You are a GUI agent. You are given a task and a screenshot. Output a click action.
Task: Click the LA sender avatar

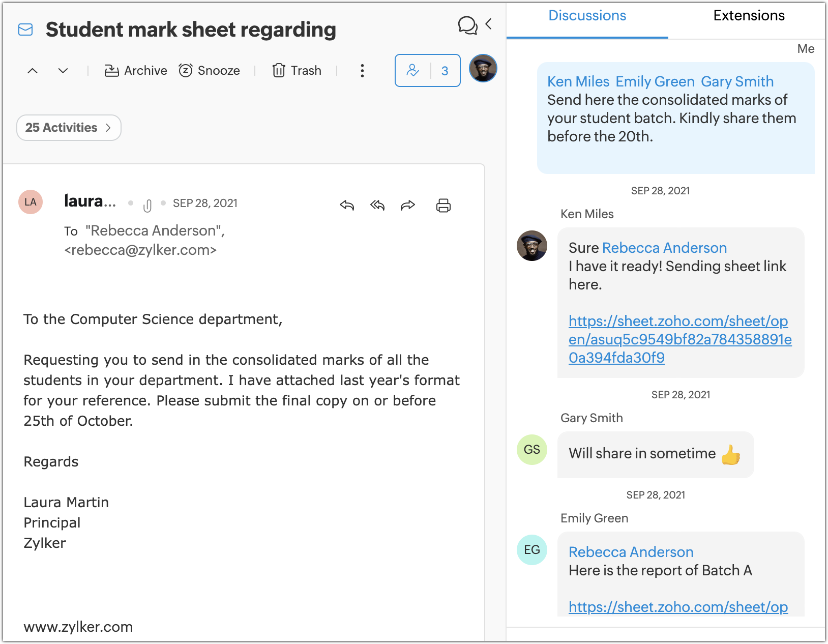31,202
